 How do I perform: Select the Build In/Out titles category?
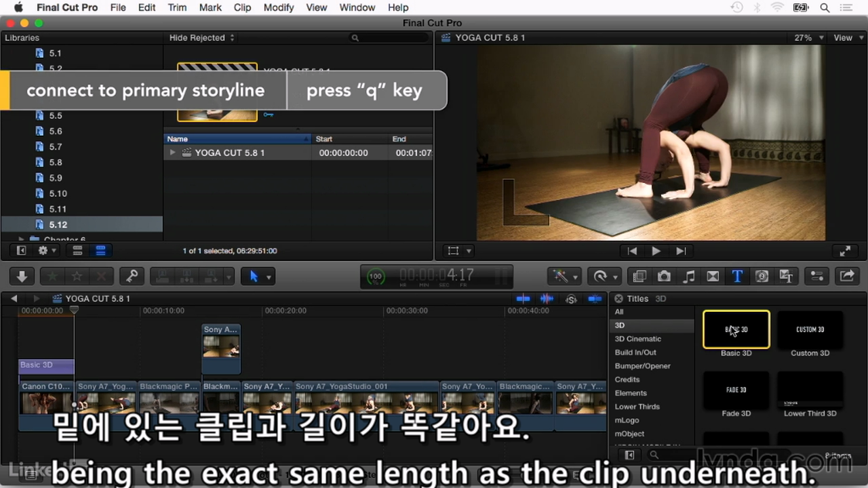pos(635,352)
